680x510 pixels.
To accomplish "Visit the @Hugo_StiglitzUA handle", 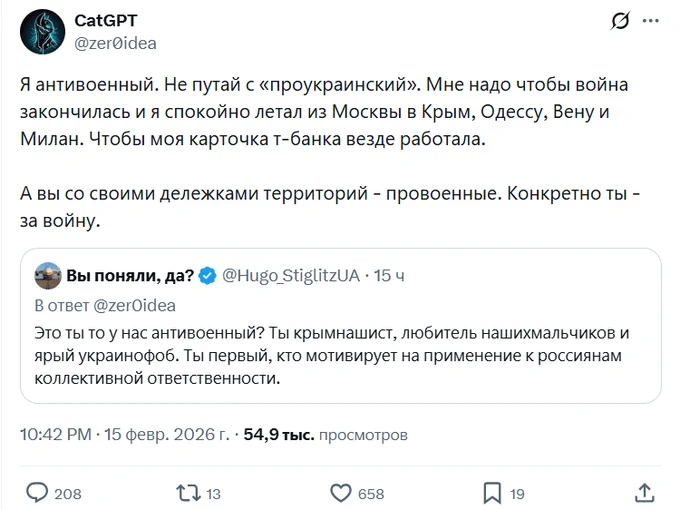I will tap(290, 275).
